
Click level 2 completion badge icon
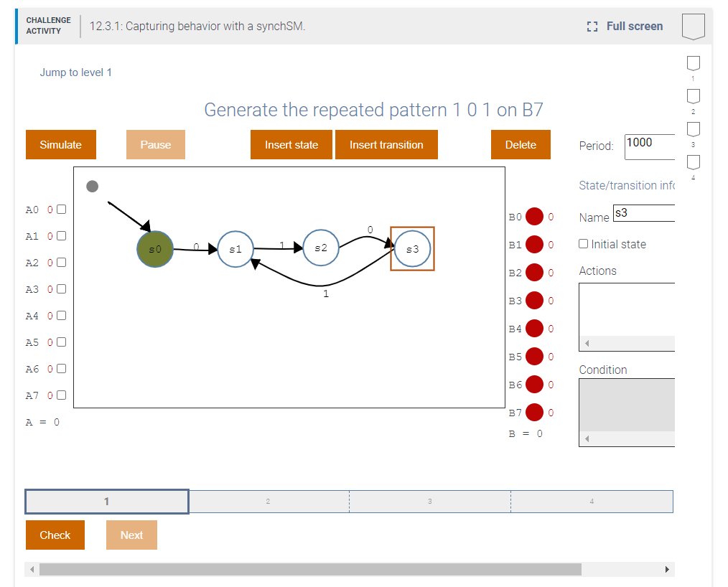click(693, 97)
